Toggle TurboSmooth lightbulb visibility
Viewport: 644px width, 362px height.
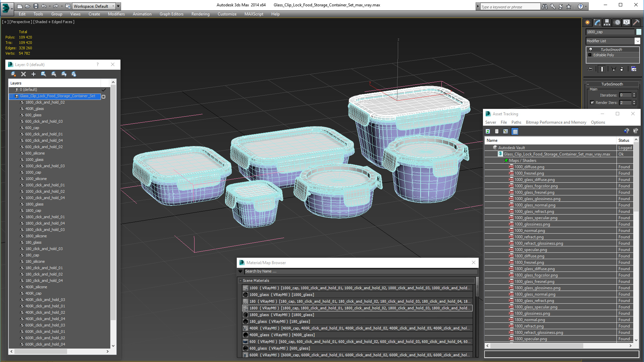(591, 50)
